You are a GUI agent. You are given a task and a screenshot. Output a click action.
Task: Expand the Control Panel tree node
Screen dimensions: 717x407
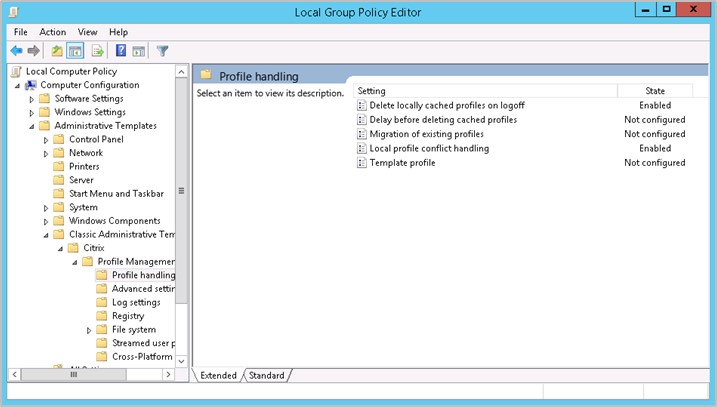coord(46,140)
